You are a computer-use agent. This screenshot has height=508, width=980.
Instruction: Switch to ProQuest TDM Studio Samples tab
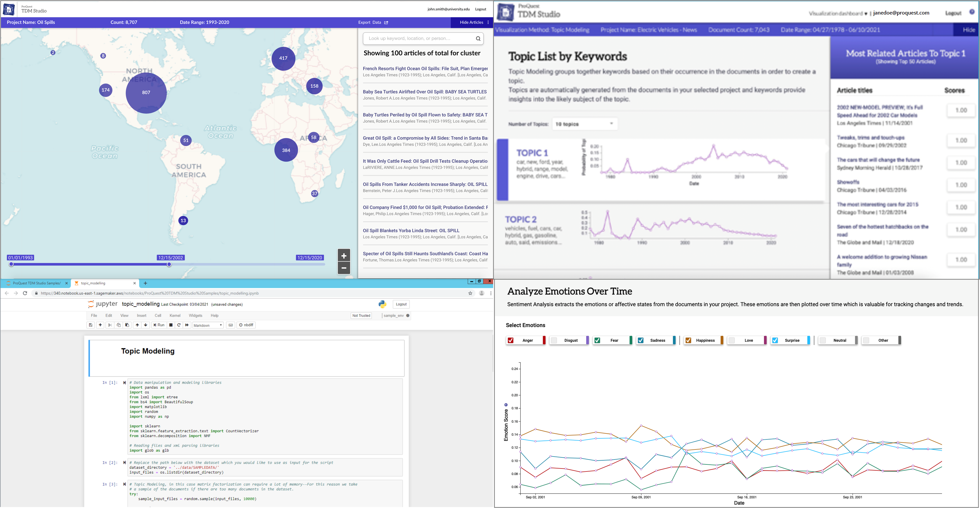point(36,283)
